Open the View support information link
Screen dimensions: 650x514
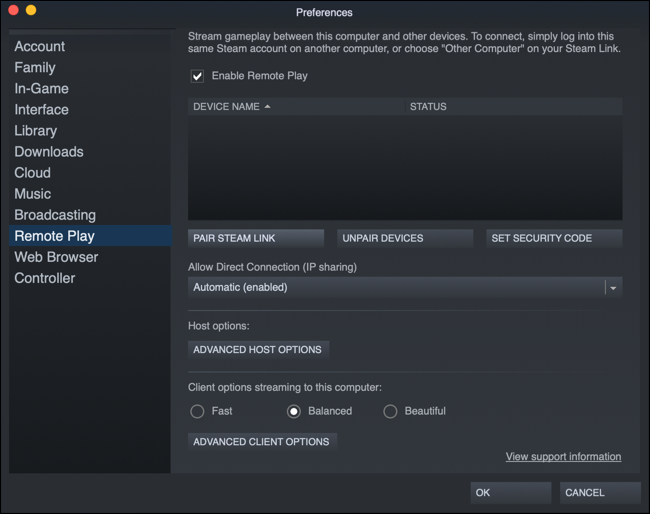point(563,457)
